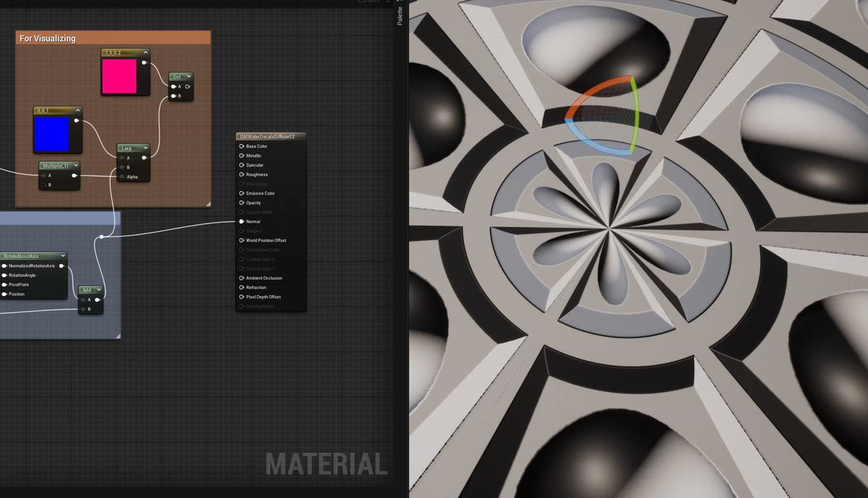Image resolution: width=868 pixels, height=498 pixels.
Task: Click the World Position Offset pin
Action: point(242,240)
